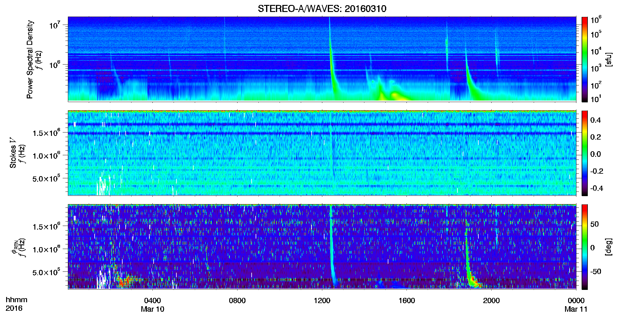Click the Power Spectral Density spectrogram panel
The width and height of the screenshot is (644, 332).
point(322,59)
